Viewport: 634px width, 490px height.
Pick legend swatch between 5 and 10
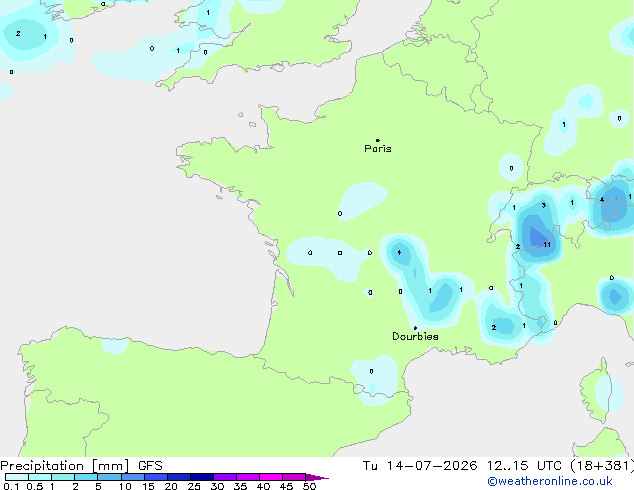[109, 477]
